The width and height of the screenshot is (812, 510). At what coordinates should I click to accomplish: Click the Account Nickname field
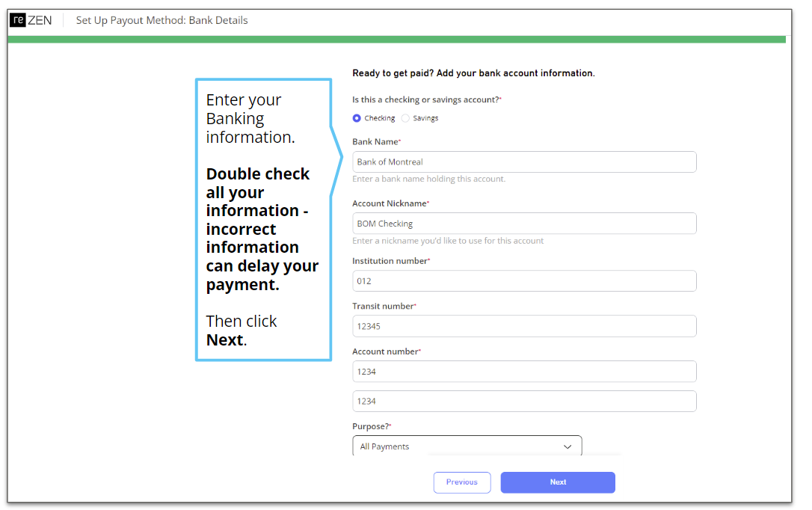tap(523, 223)
